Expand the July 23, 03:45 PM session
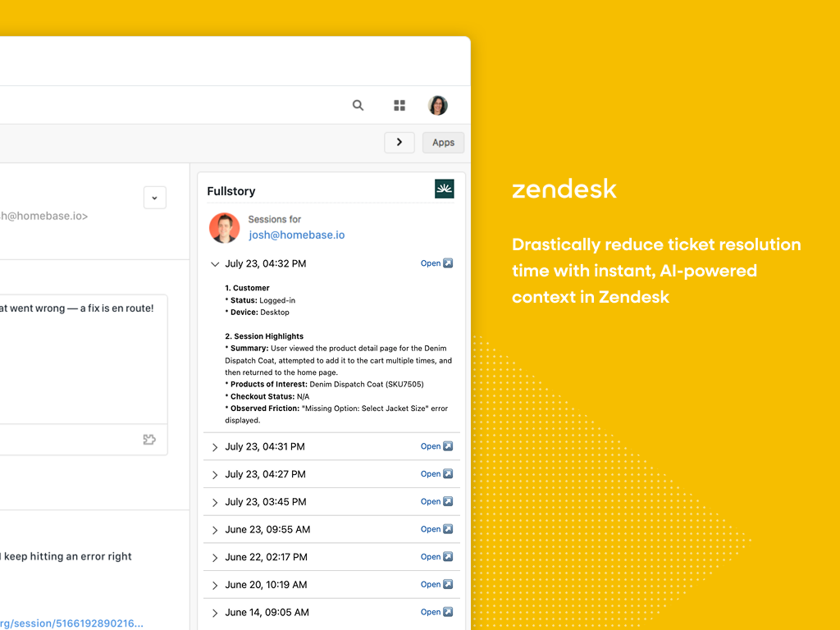Image resolution: width=840 pixels, height=630 pixels. (215, 503)
